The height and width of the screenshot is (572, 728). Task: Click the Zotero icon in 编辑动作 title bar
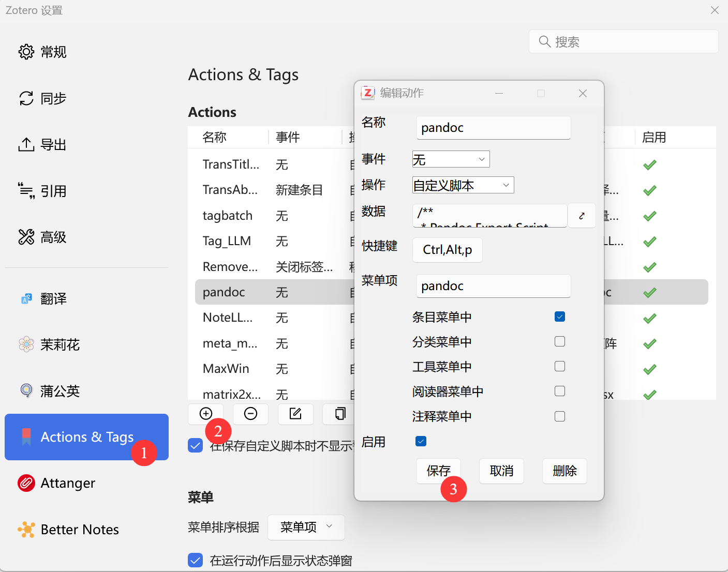pos(367,93)
